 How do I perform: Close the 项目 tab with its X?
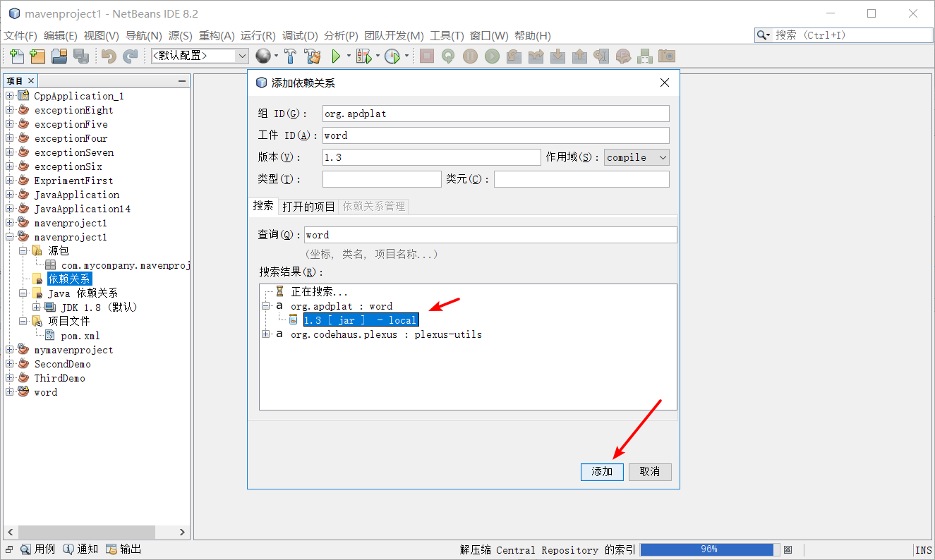[31, 81]
